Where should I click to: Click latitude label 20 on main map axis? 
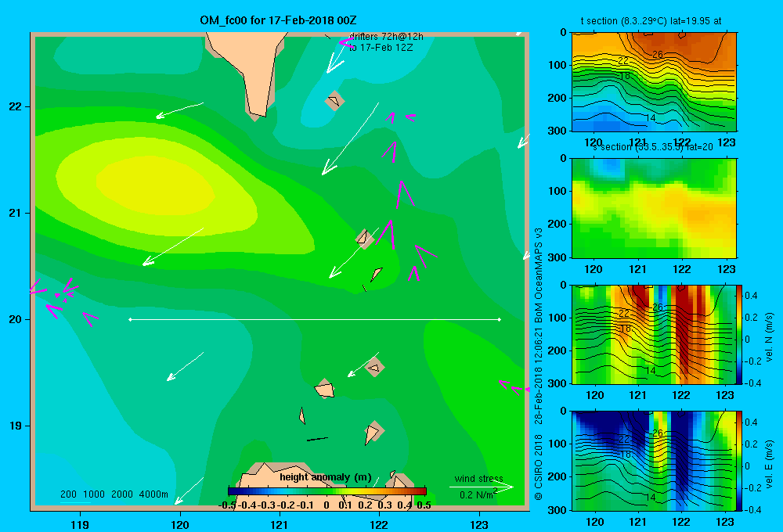(x=16, y=319)
